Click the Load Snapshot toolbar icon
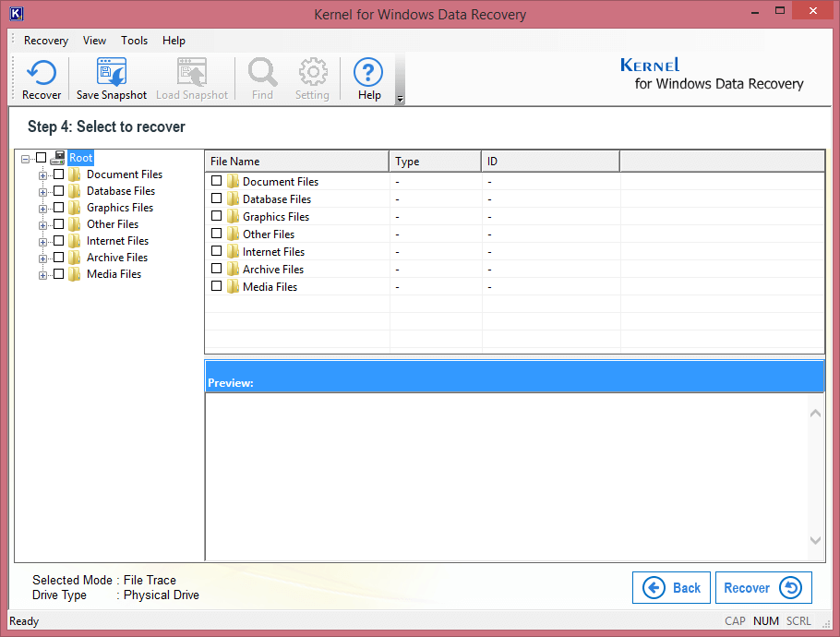The width and height of the screenshot is (840, 637). click(192, 72)
